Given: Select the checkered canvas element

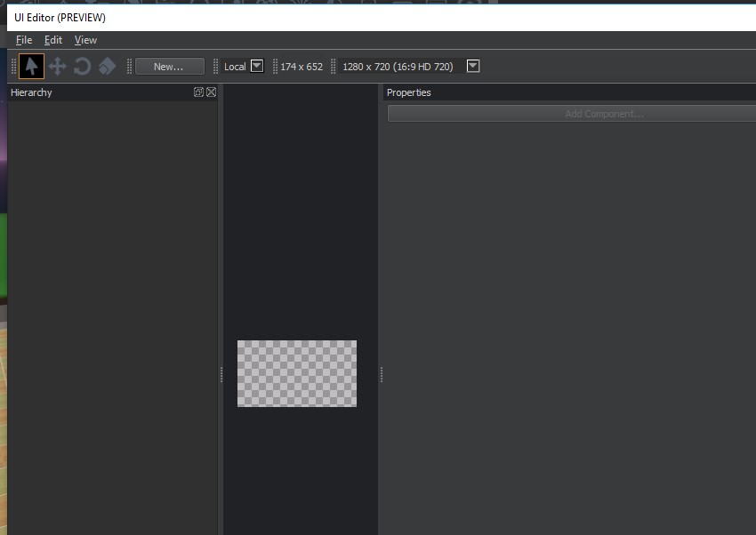Looking at the screenshot, I should coord(297,373).
